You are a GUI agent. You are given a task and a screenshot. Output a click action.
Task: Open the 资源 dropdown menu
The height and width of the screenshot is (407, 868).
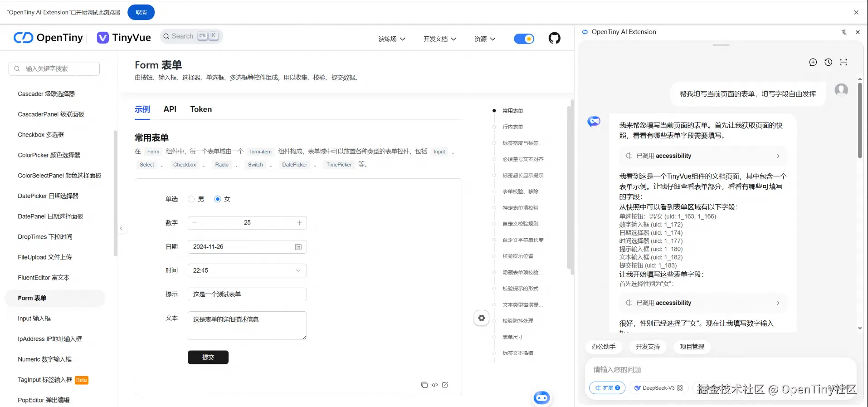tap(485, 39)
